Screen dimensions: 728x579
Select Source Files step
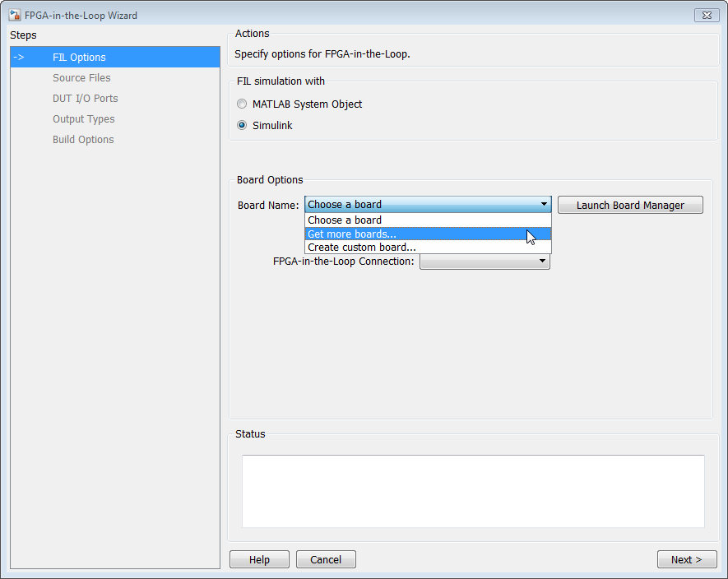pos(115,77)
